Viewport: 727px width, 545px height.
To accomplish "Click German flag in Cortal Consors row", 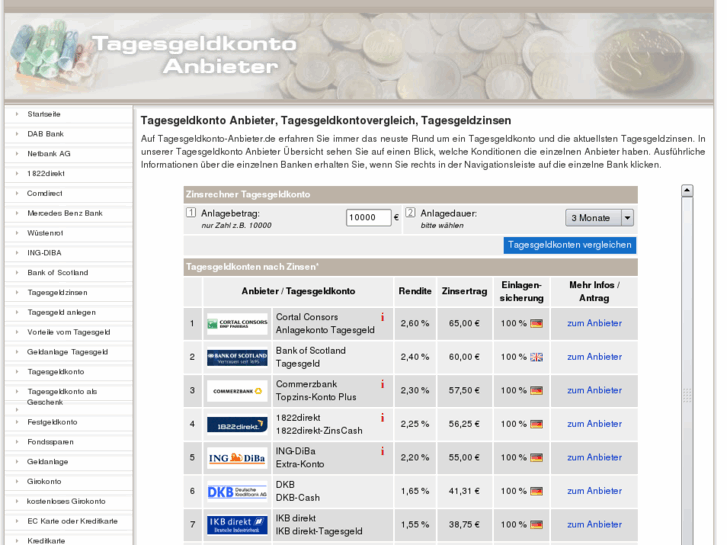I will (x=536, y=324).
